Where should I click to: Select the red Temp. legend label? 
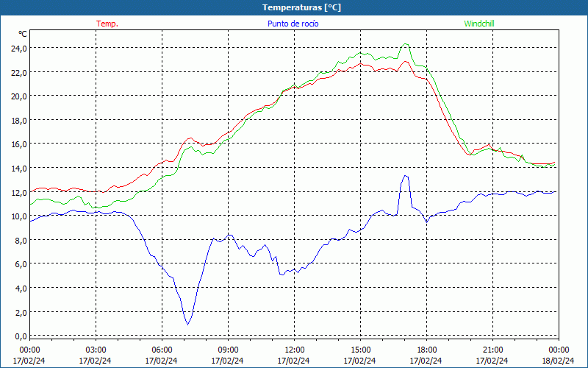coord(107,24)
